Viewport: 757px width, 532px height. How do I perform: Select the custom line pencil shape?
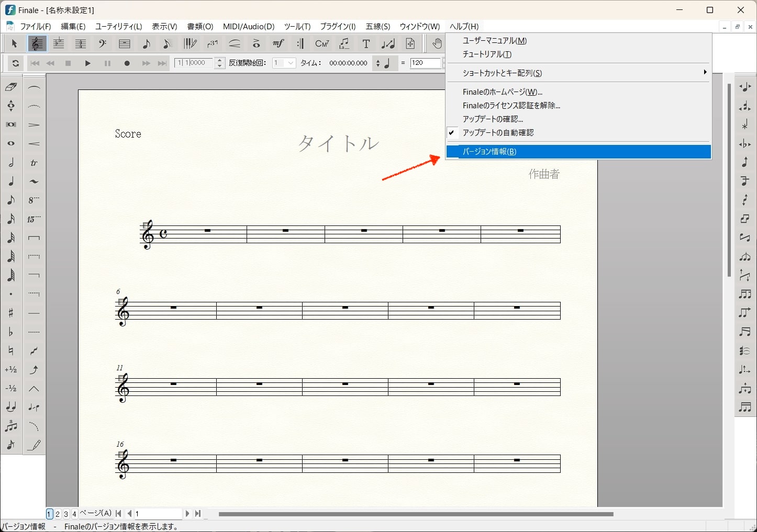34,445
